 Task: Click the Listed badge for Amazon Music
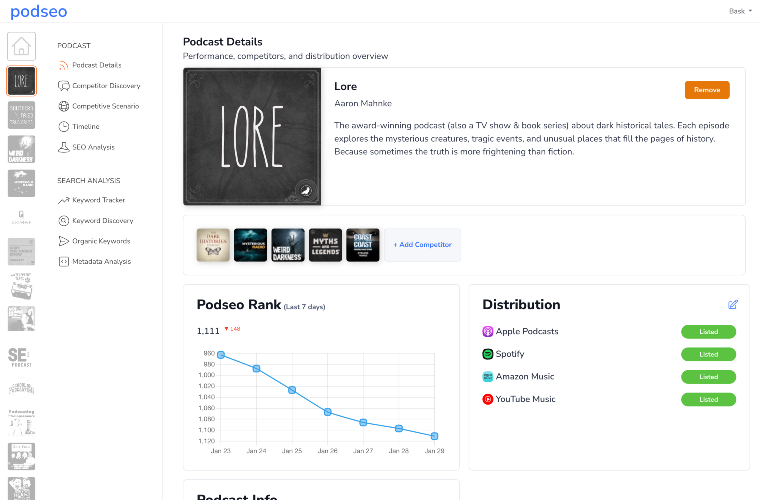point(709,377)
